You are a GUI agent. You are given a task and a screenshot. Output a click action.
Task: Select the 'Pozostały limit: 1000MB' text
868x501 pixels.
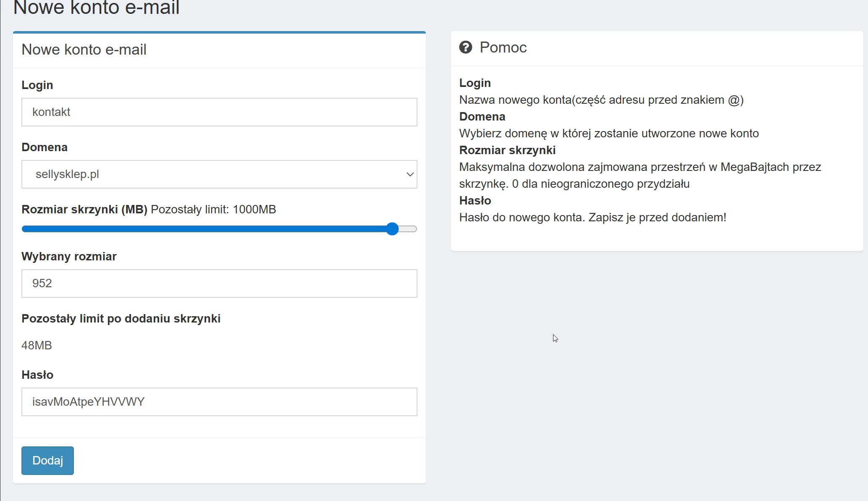[x=213, y=209]
